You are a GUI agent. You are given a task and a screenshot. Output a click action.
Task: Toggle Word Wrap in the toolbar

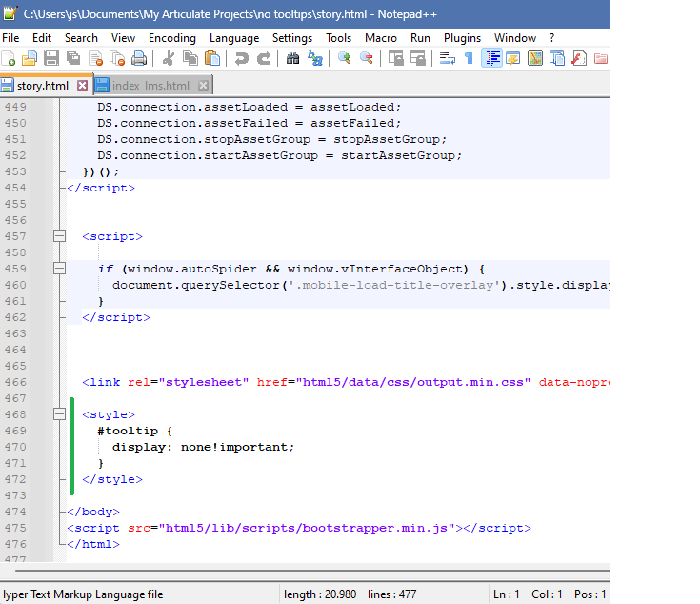447,59
